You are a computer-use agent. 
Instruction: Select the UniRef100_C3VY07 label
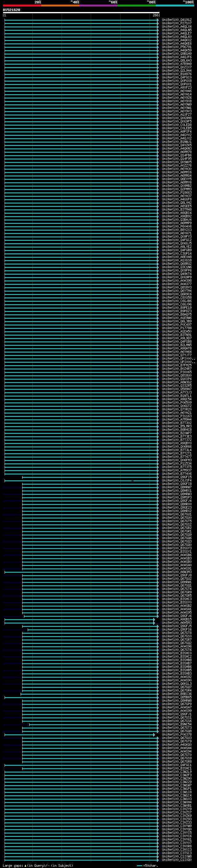tap(176, 843)
